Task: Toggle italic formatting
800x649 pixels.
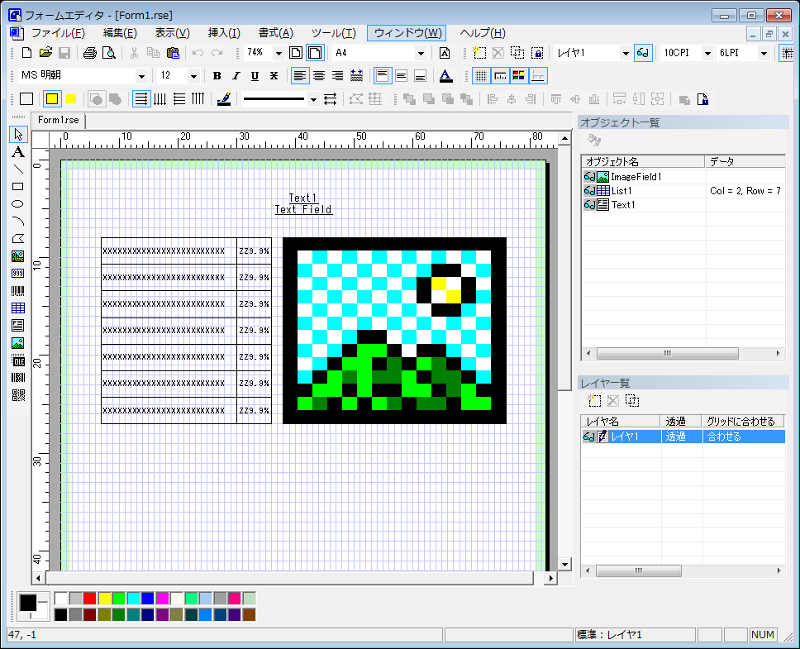Action: click(x=236, y=76)
